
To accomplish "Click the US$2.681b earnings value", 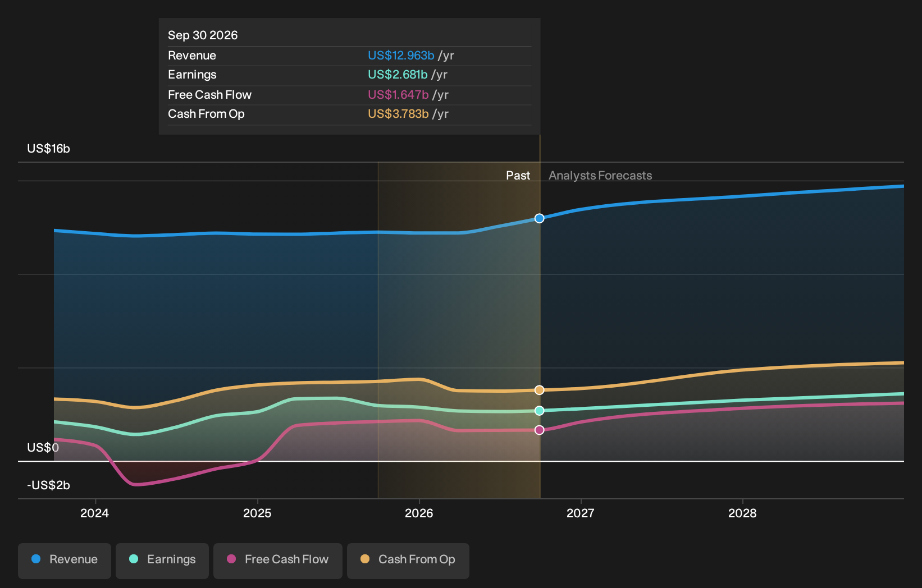I will (398, 75).
